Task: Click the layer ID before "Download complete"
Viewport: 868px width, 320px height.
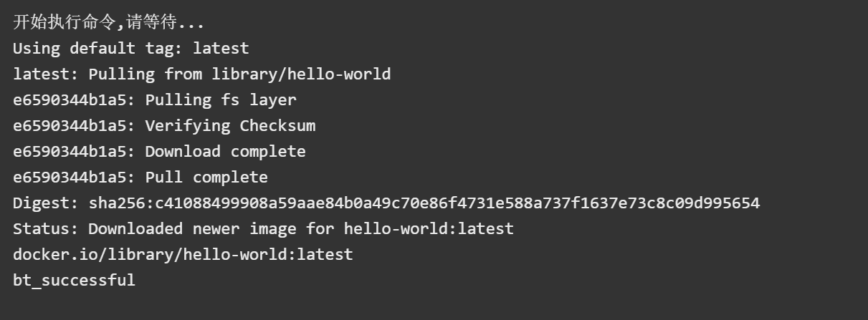Action: (x=70, y=152)
